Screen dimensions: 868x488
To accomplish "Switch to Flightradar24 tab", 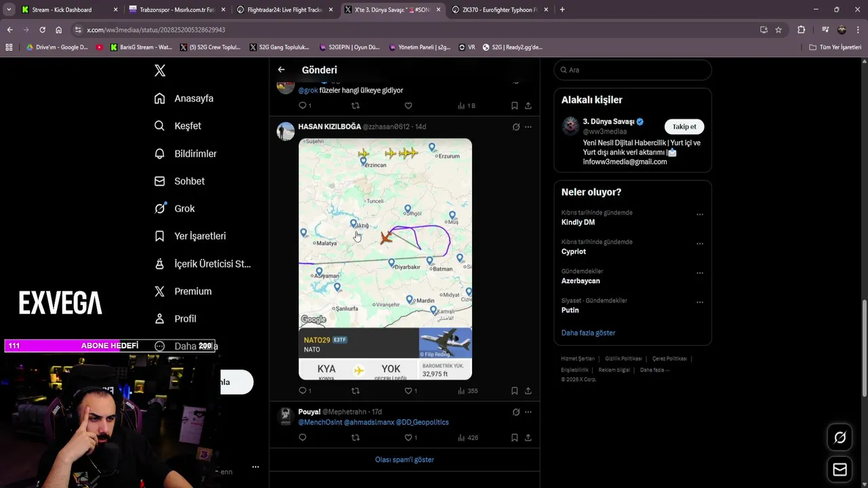I will [283, 9].
